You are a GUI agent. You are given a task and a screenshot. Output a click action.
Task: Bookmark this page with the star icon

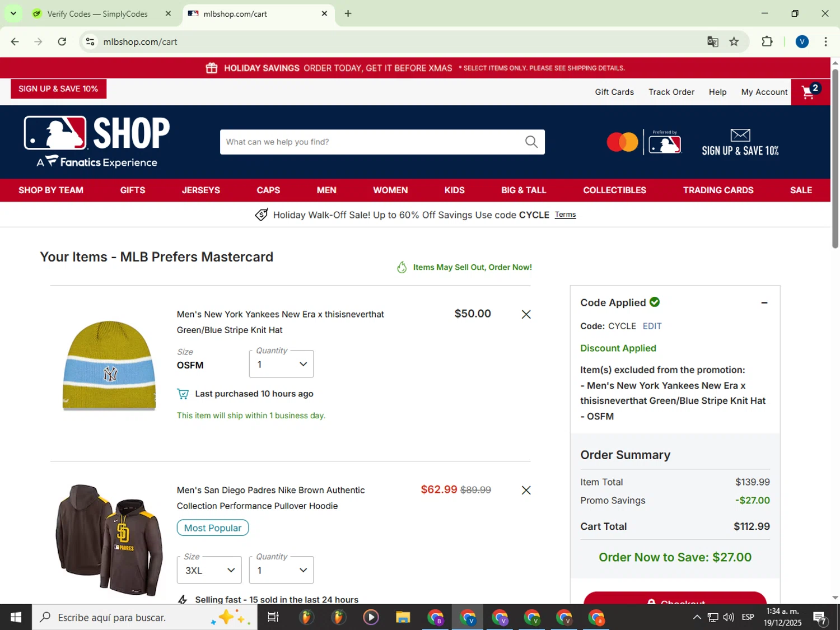click(x=734, y=41)
